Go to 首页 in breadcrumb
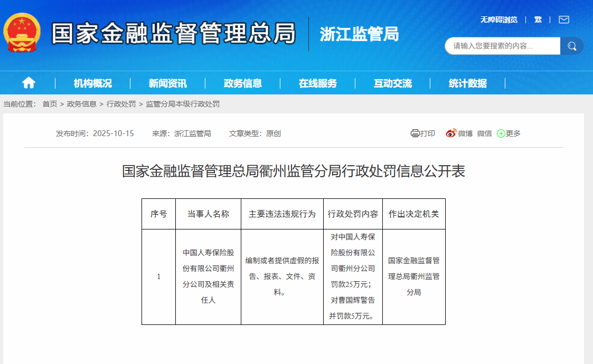This screenshot has height=364, width=593. (50, 104)
